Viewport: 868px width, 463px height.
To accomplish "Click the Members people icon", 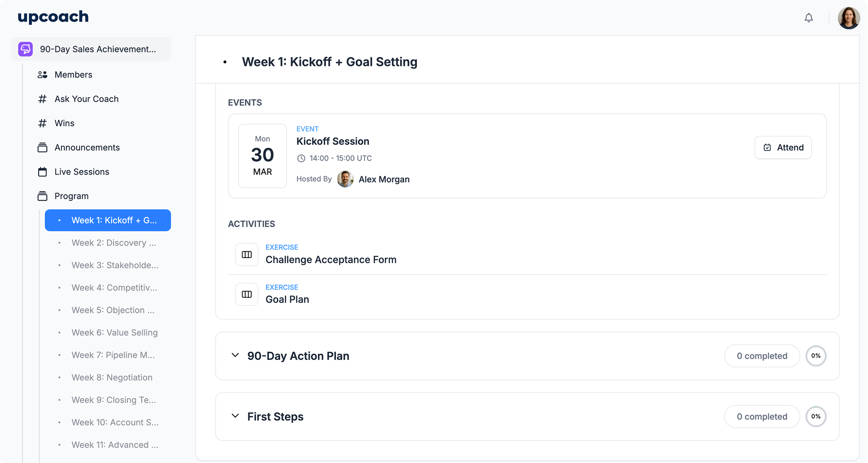I will [42, 75].
